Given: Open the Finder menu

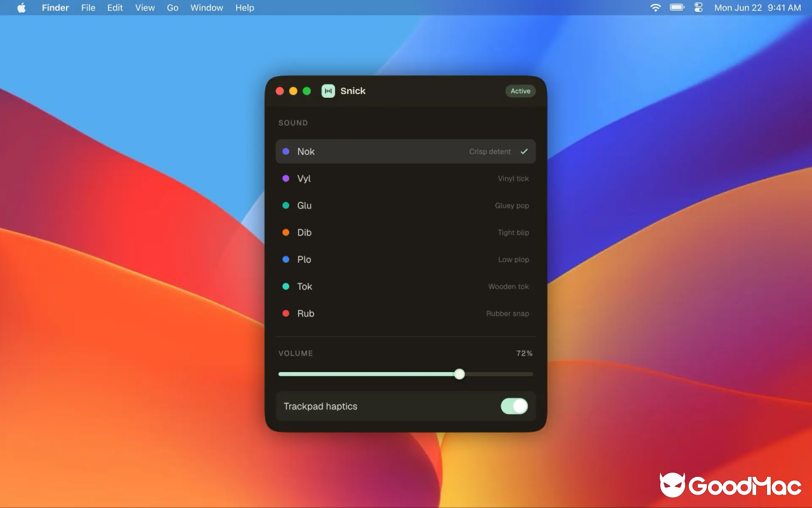Looking at the screenshot, I should tap(55, 8).
